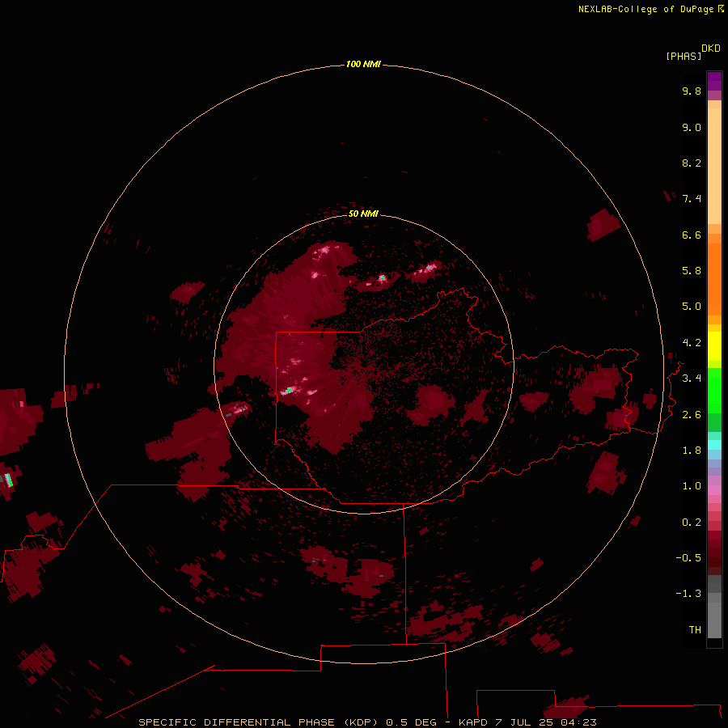
Task: Click the [PHAS] legend unit label
Action: point(684,56)
